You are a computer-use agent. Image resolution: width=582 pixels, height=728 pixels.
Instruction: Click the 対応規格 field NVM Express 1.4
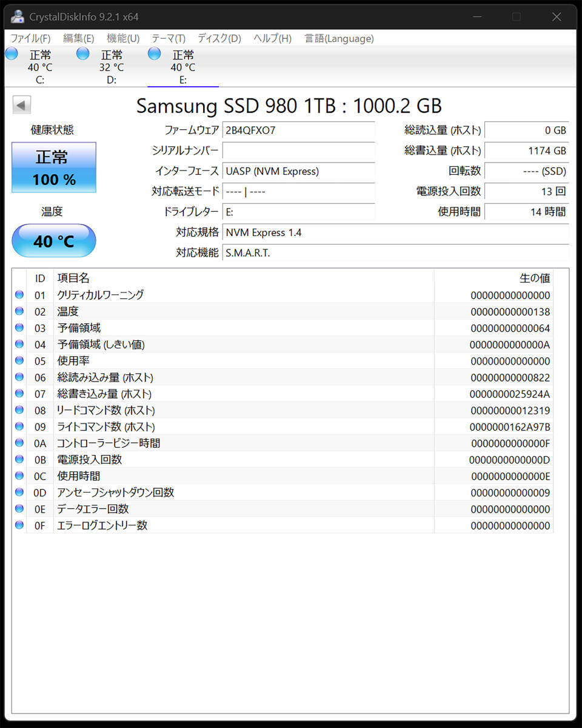pyautogui.click(x=396, y=232)
